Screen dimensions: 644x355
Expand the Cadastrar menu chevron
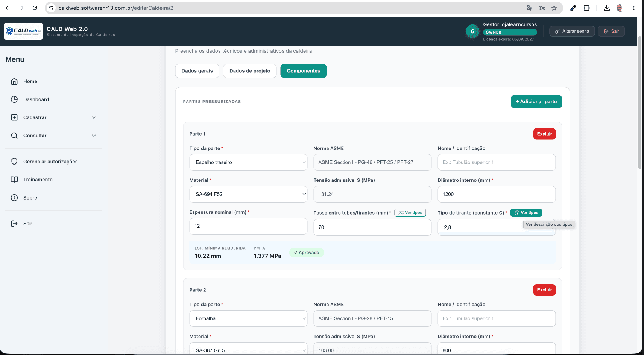pyautogui.click(x=94, y=117)
